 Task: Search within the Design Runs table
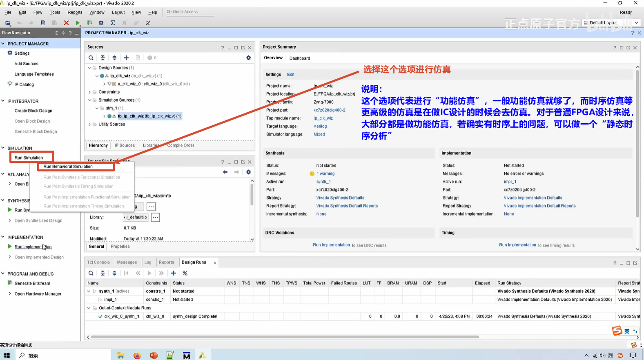point(91,273)
